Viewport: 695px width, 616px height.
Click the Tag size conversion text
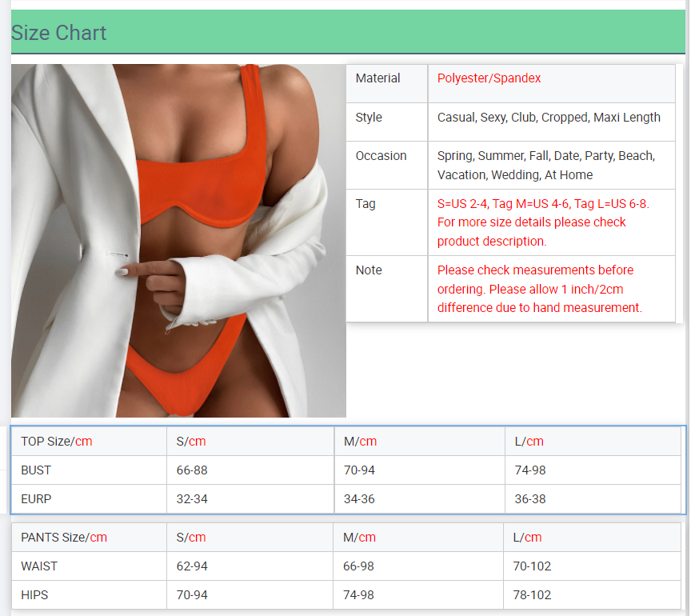tap(543, 222)
